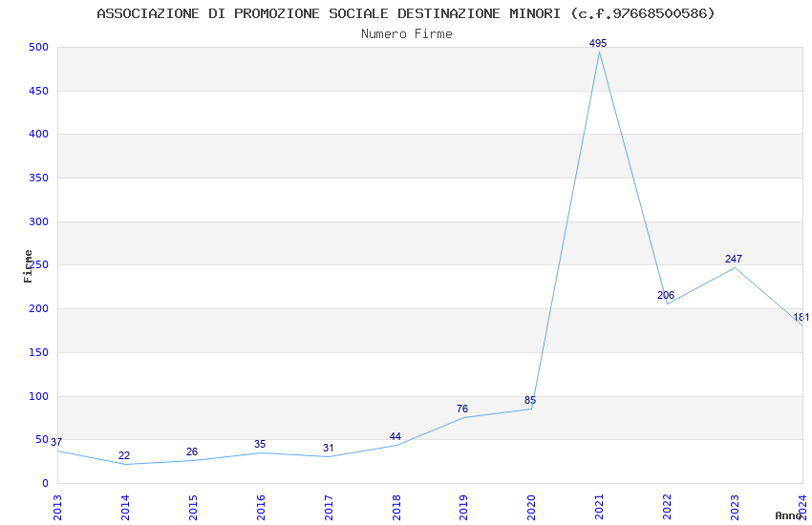Click the 'Anno' x-axis title
Viewport: 812px width, 525px height.
click(788, 515)
